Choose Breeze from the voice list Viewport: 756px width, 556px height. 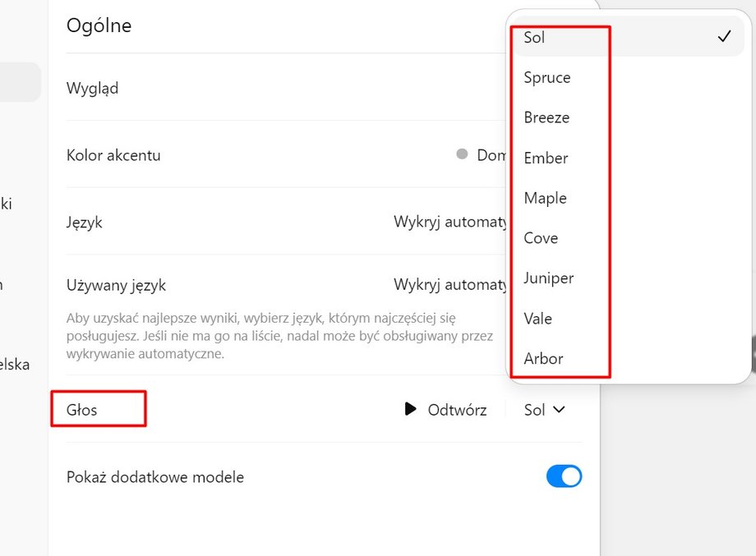tap(546, 117)
